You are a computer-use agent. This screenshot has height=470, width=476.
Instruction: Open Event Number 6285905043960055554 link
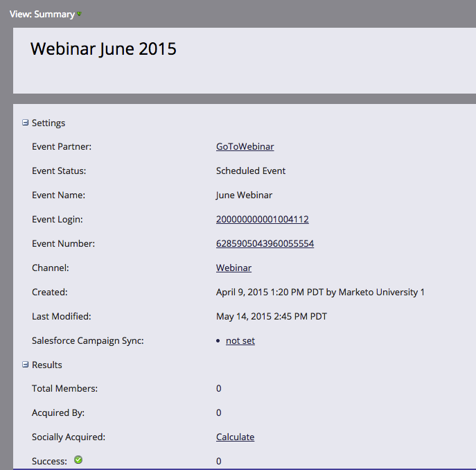coord(265,243)
